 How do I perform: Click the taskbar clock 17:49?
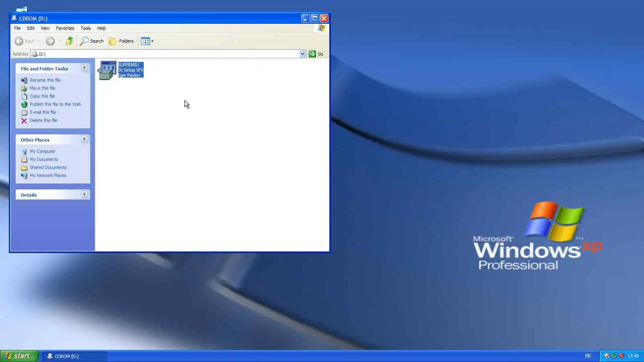pos(633,356)
